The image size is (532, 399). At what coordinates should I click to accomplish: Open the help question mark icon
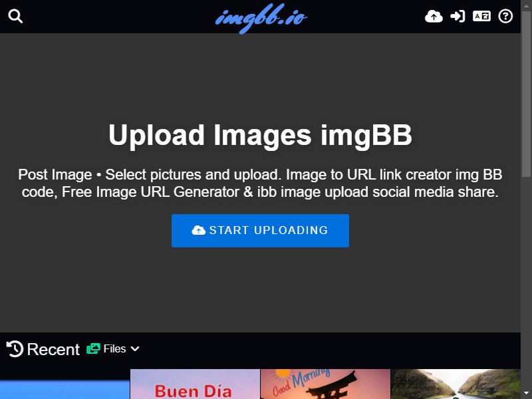coord(505,16)
